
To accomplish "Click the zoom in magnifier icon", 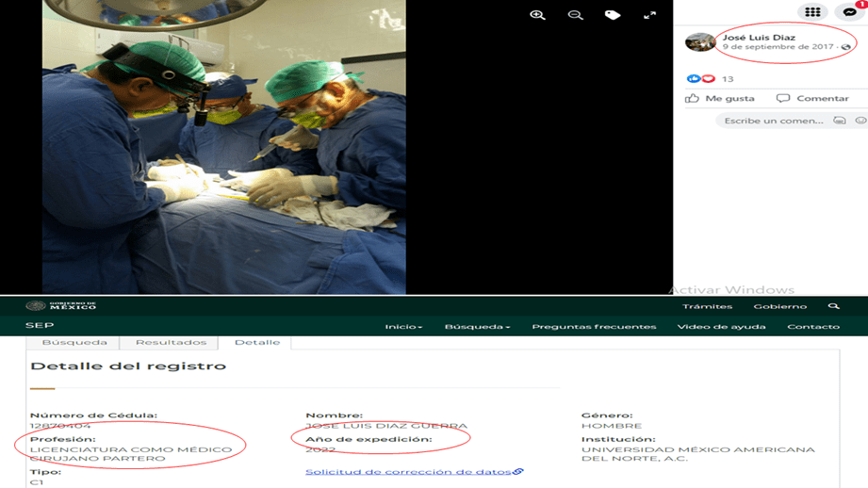I will [537, 15].
